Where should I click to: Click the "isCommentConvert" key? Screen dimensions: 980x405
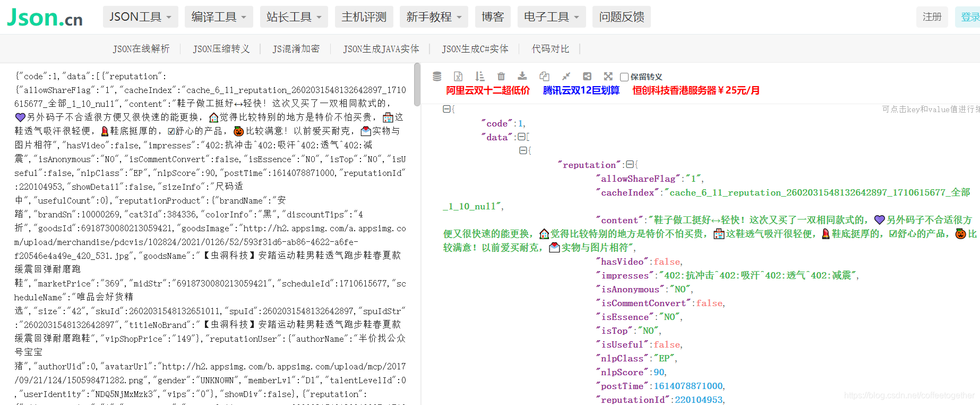(643, 303)
